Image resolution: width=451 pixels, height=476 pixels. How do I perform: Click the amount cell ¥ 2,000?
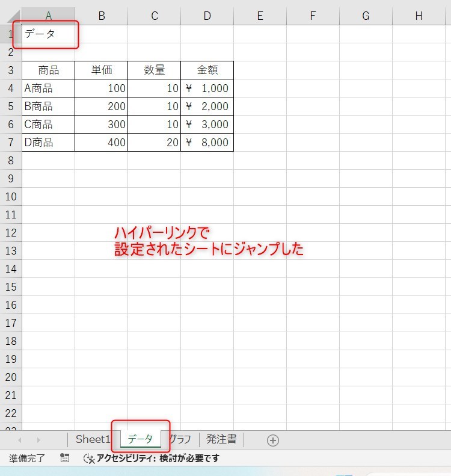click(207, 107)
